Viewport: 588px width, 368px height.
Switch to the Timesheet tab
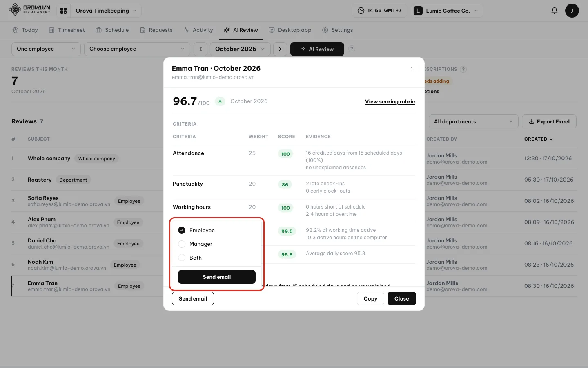click(67, 30)
